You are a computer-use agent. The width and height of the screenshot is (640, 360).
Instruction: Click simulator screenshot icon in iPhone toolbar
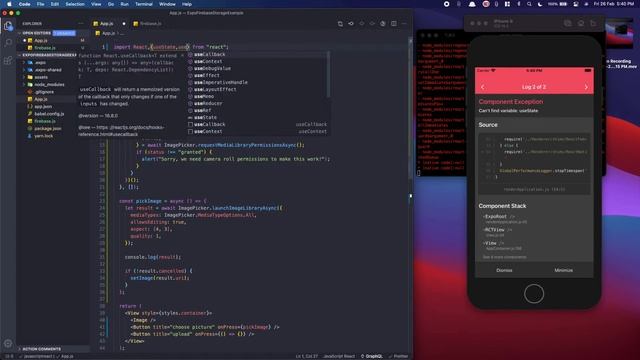point(567,23)
